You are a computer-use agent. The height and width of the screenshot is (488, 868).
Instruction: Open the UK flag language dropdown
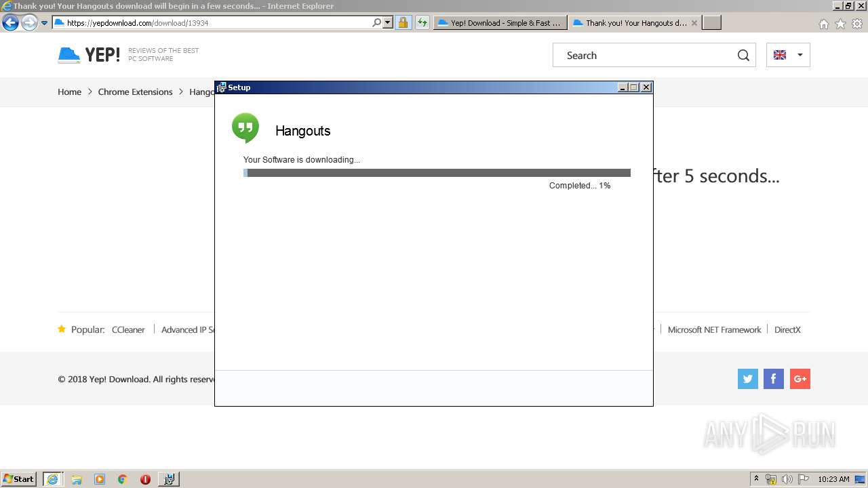coord(788,55)
